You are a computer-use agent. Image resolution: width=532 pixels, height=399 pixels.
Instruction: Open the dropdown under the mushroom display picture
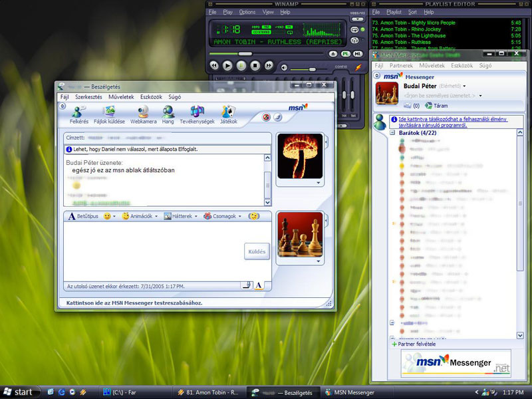click(x=319, y=183)
